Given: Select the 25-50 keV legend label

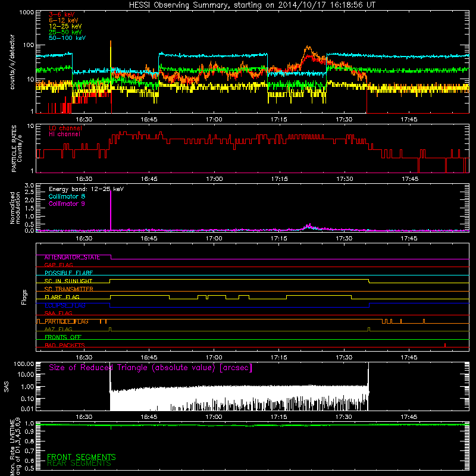Looking at the screenshot, I should (65, 32).
